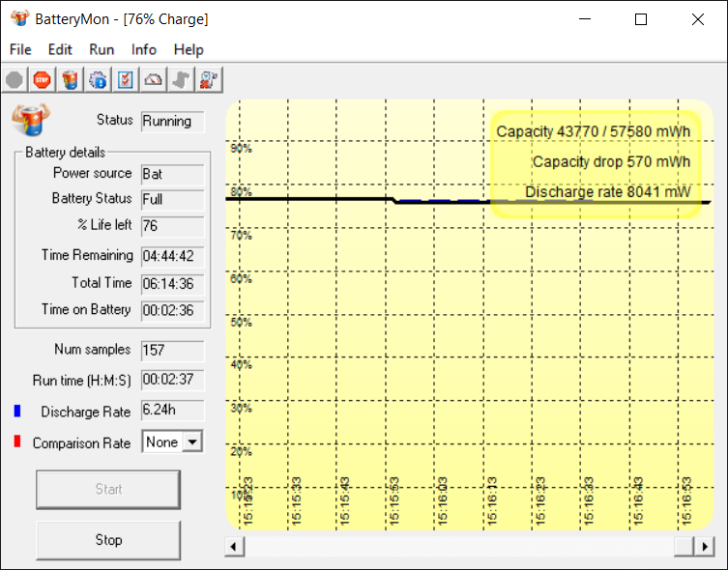Click the Power source field showing Bat

[173, 175]
